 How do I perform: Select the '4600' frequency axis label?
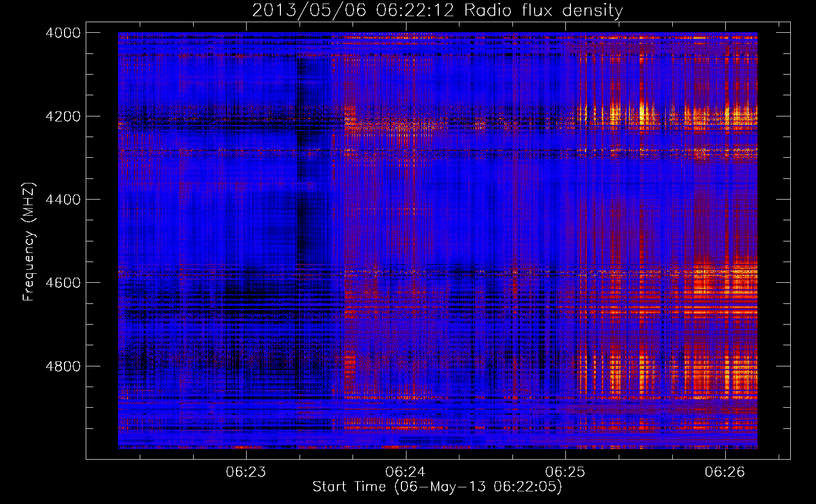click(x=63, y=283)
